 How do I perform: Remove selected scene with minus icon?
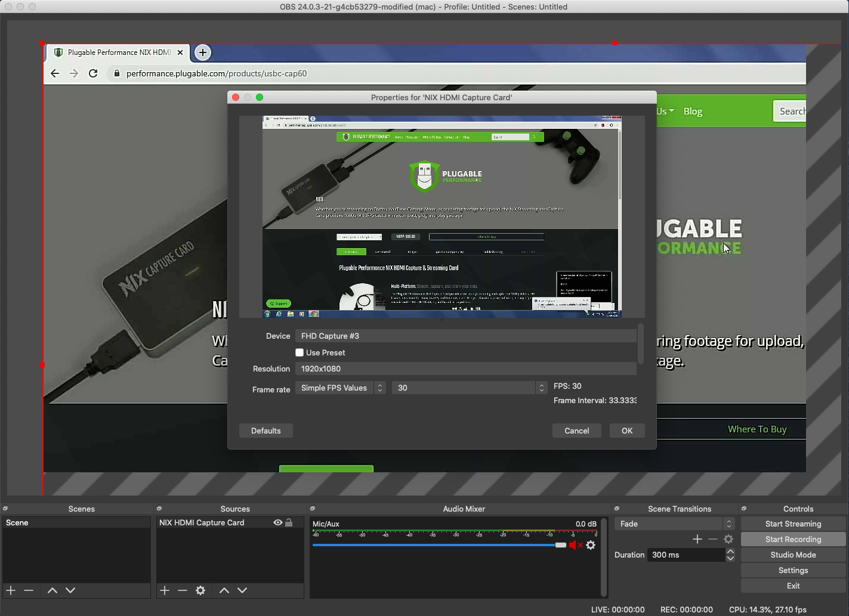point(29,590)
